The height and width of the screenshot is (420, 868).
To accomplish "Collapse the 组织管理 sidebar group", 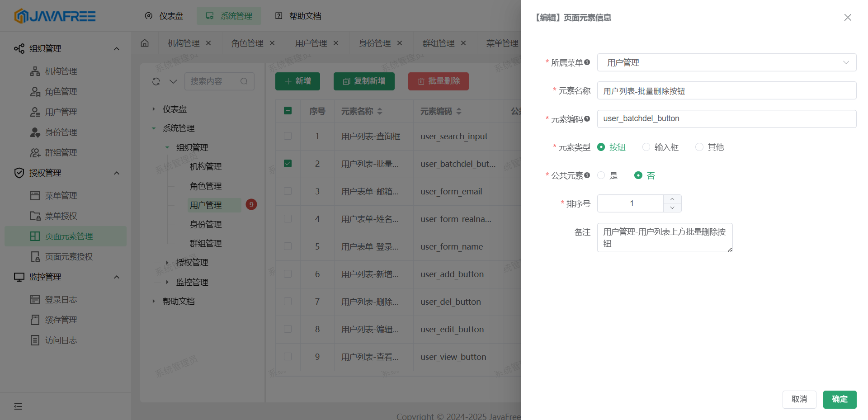I will click(117, 49).
